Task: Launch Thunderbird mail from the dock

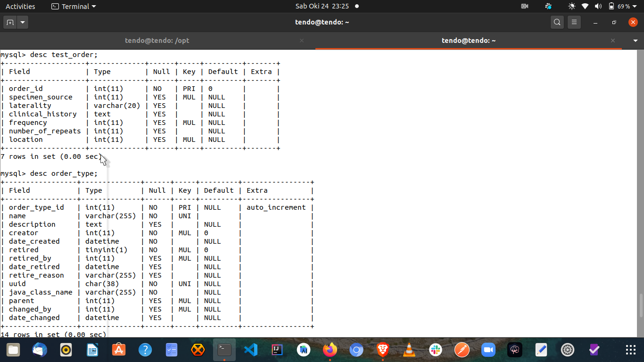Action: (x=40, y=350)
